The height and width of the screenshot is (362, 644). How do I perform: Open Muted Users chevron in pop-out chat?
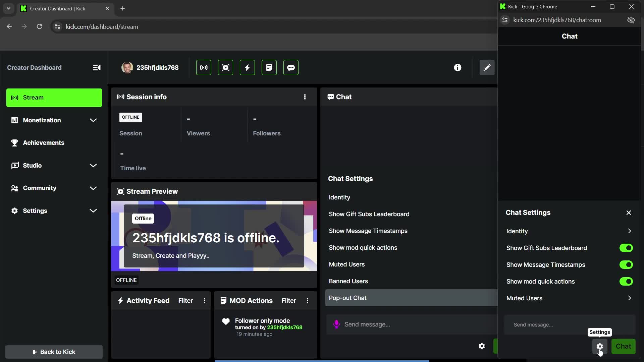pyautogui.click(x=629, y=298)
